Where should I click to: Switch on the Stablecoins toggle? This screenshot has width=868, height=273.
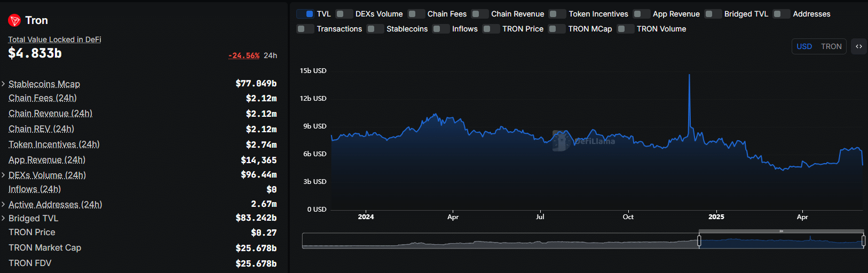[x=375, y=29]
